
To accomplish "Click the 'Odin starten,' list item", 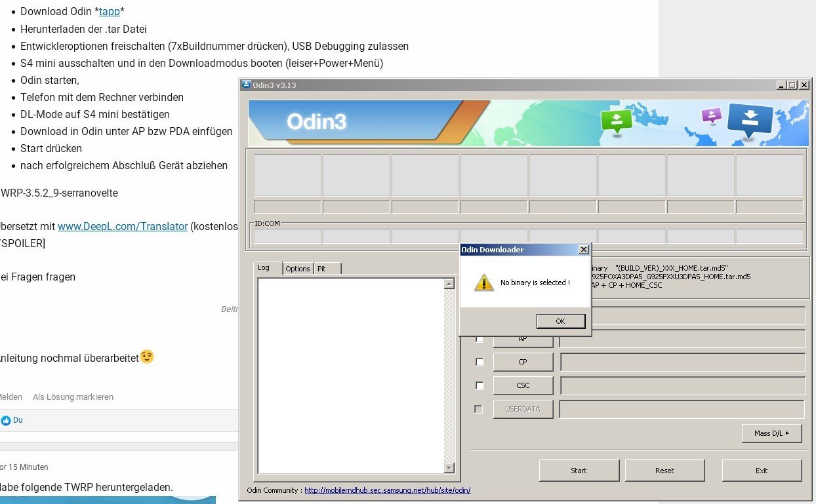I will [x=50, y=80].
